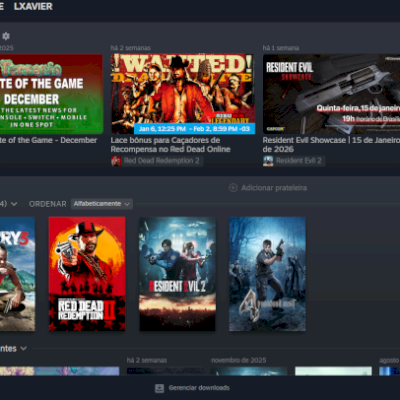Image resolution: width=400 pixels, height=400 pixels.
Task: Open the LXAVIER profile menu
Action: [33, 6]
